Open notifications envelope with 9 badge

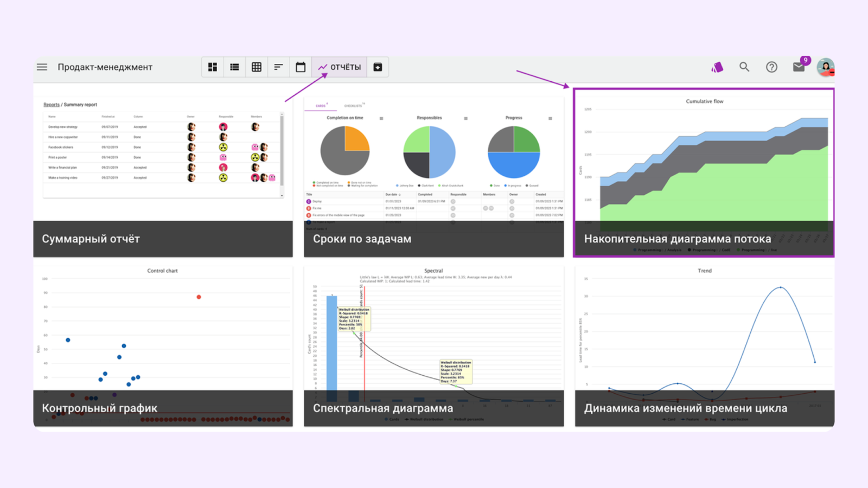pos(799,67)
